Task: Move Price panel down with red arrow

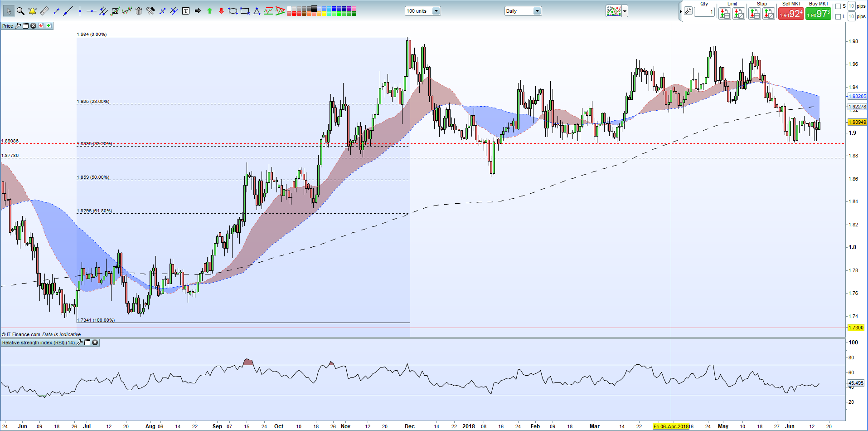Action: 41,26
